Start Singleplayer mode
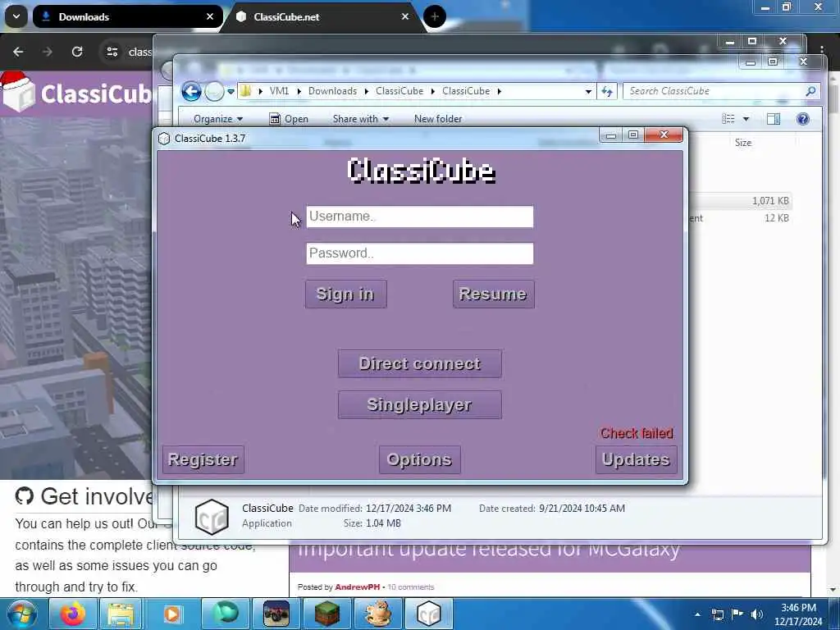Viewport: 840px width, 630px height. point(419,405)
